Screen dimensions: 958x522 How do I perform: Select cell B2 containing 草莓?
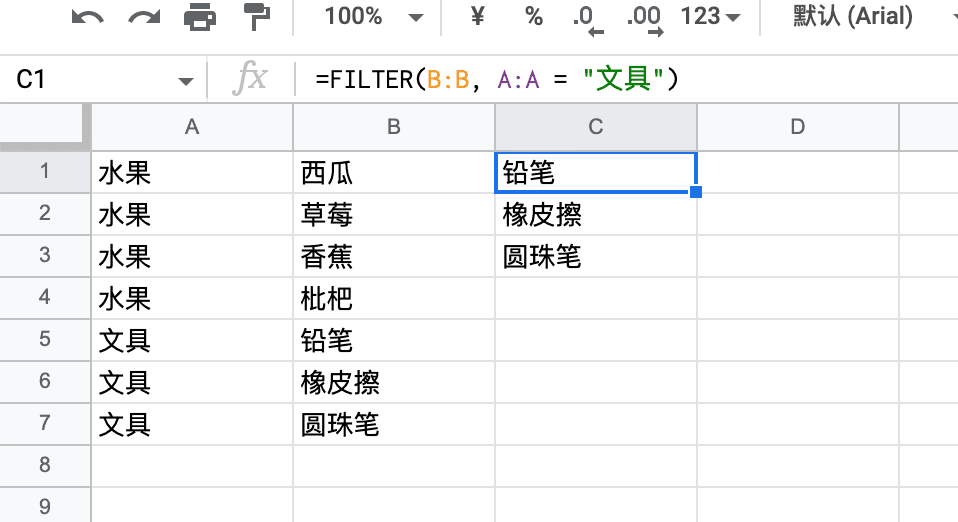[393, 215]
